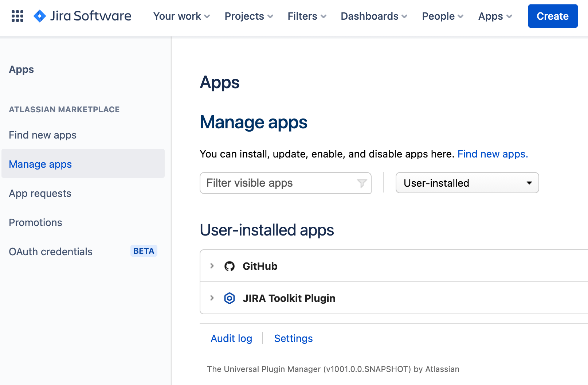Open the Audit log

(231, 338)
